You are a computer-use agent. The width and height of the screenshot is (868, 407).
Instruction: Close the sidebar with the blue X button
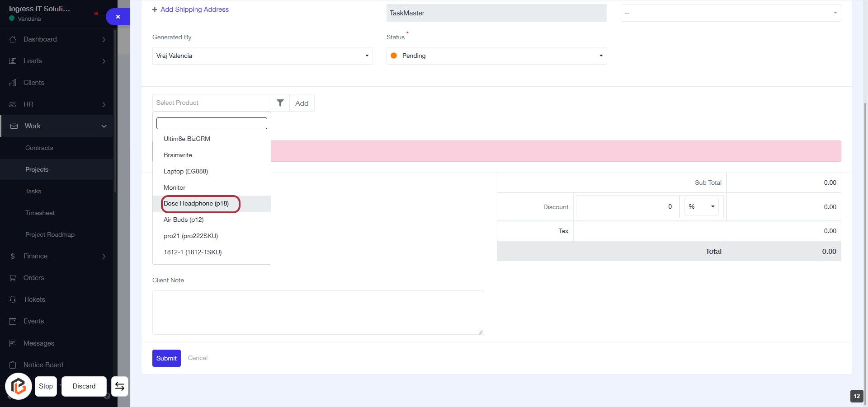coord(118,17)
